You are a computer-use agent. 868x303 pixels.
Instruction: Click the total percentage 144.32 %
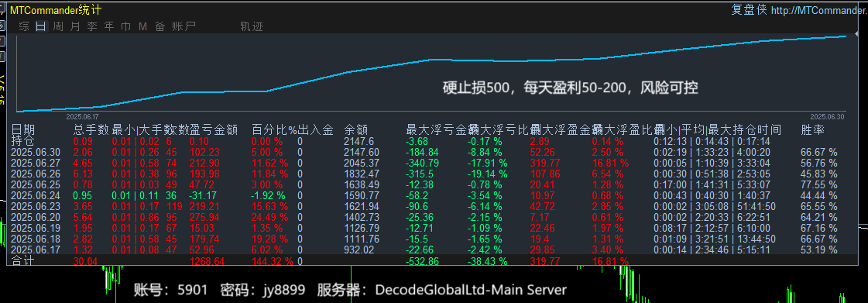point(273,261)
